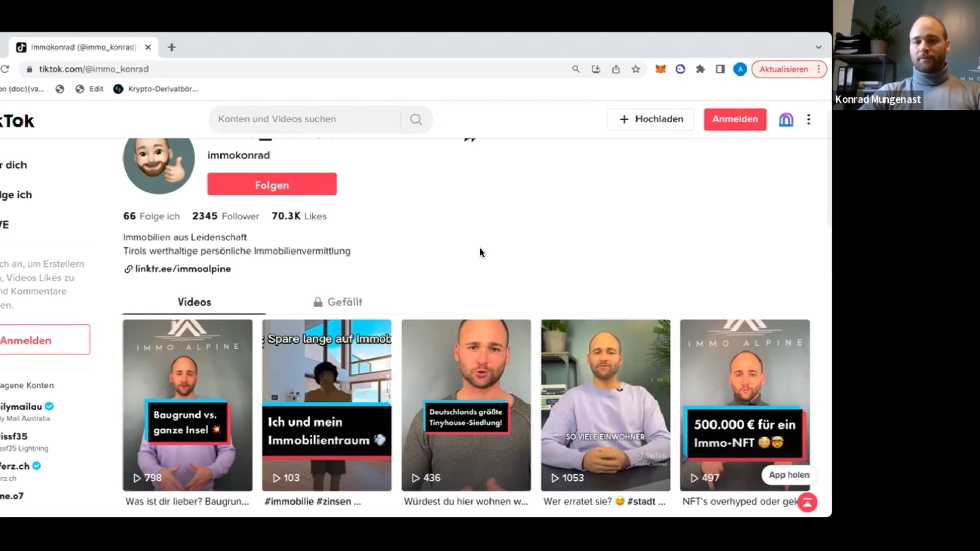This screenshot has width=980, height=551.
Task: Click the zoom magnifier icon in address bar
Action: (x=576, y=69)
